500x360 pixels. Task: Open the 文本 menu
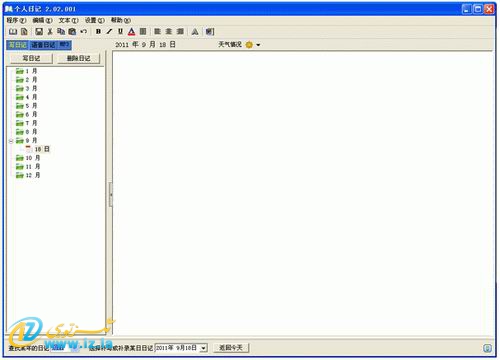pos(69,21)
